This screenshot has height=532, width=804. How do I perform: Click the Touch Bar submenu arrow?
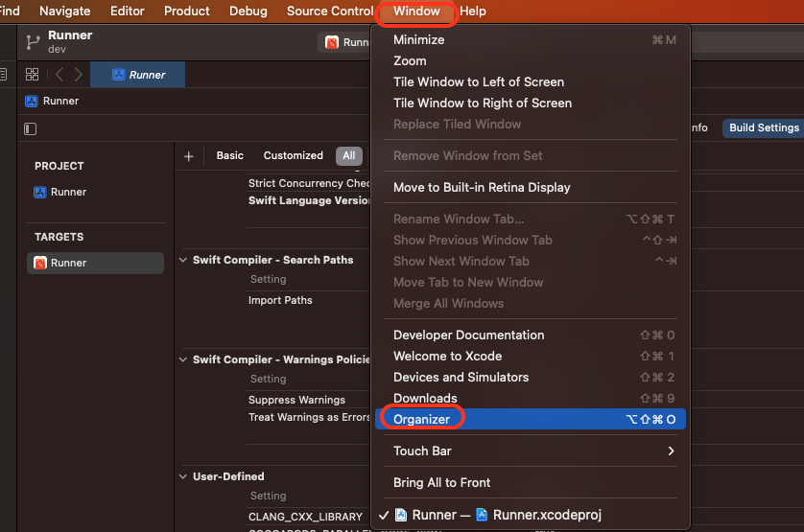click(671, 451)
